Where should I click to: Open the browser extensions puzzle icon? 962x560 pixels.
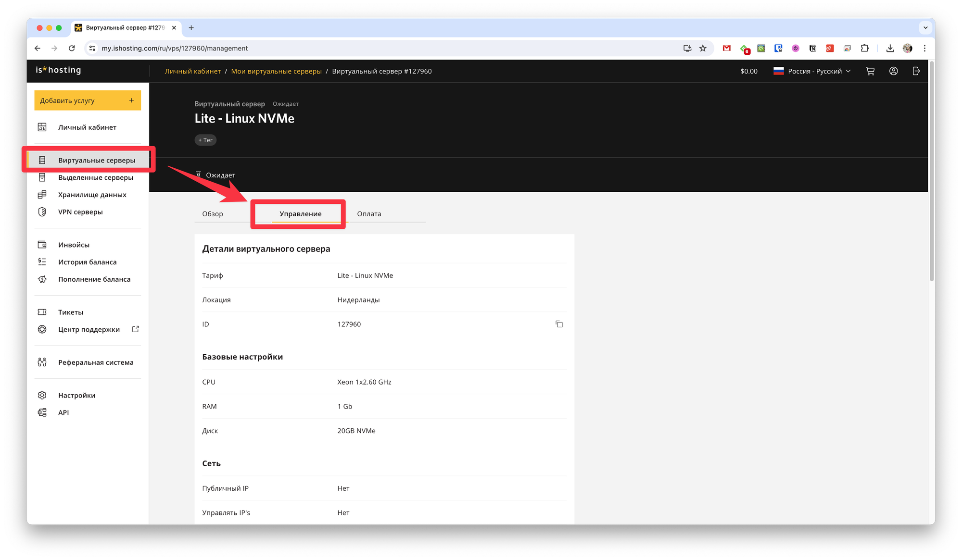(x=864, y=48)
